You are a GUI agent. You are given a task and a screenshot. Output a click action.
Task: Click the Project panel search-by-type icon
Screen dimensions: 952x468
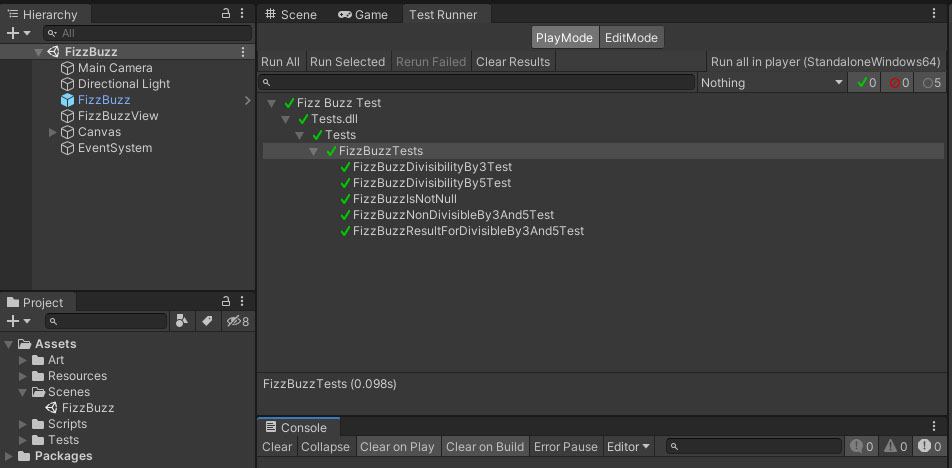pyautogui.click(x=182, y=321)
